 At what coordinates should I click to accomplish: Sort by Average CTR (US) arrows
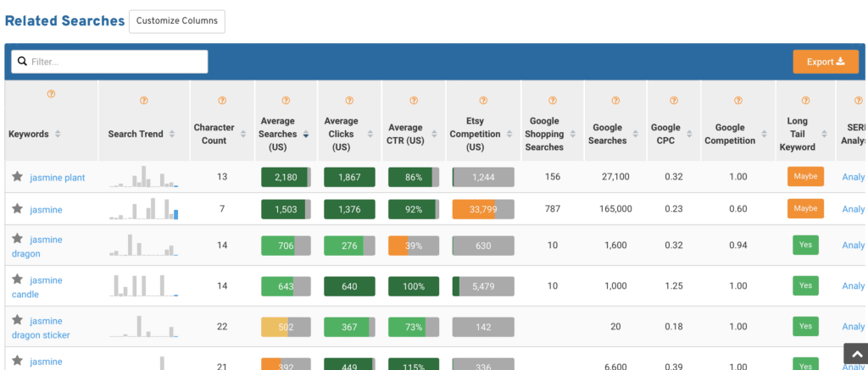pos(433,134)
